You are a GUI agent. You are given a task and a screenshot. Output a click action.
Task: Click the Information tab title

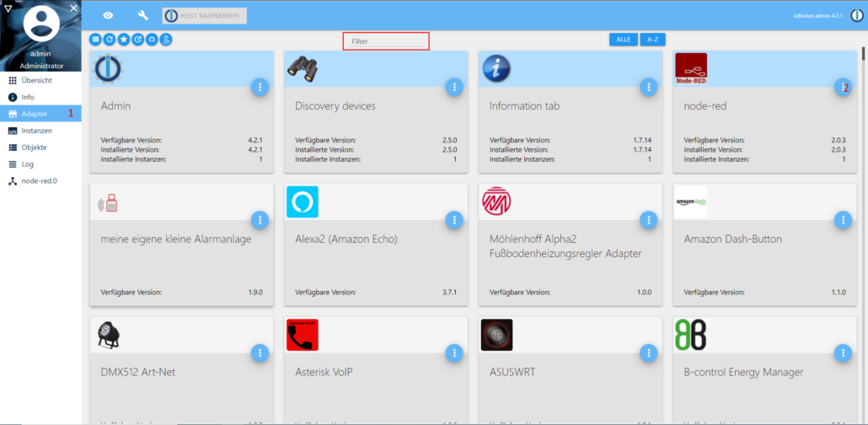(x=524, y=106)
